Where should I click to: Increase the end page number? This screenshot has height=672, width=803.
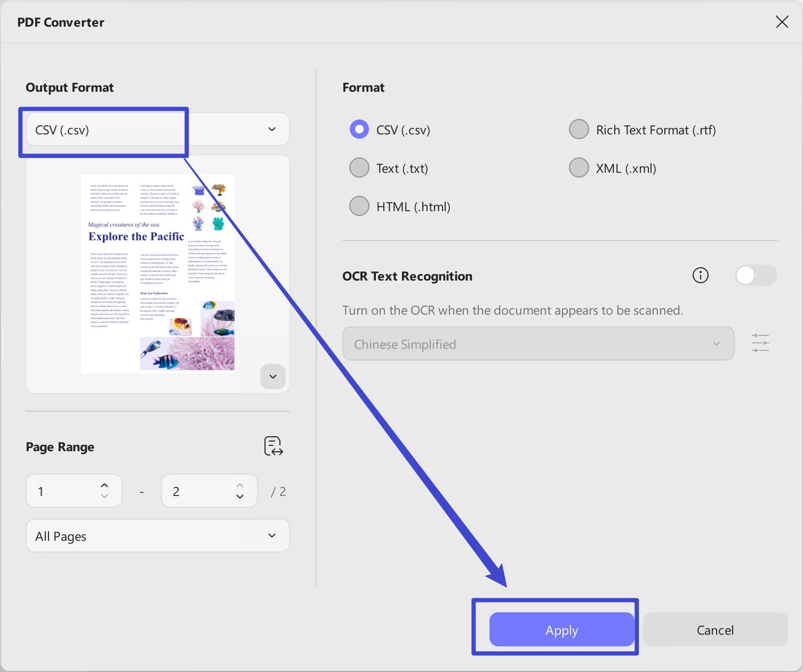coord(240,485)
